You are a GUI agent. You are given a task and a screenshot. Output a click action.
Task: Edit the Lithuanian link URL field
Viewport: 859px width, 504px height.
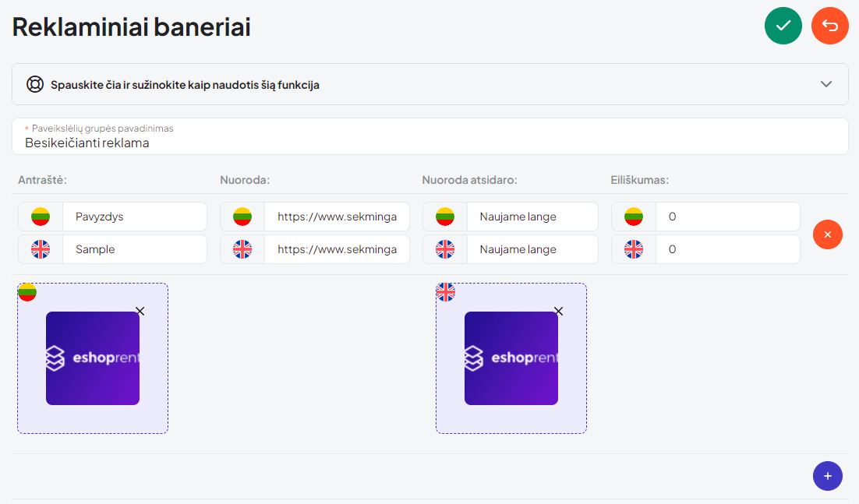click(x=337, y=217)
